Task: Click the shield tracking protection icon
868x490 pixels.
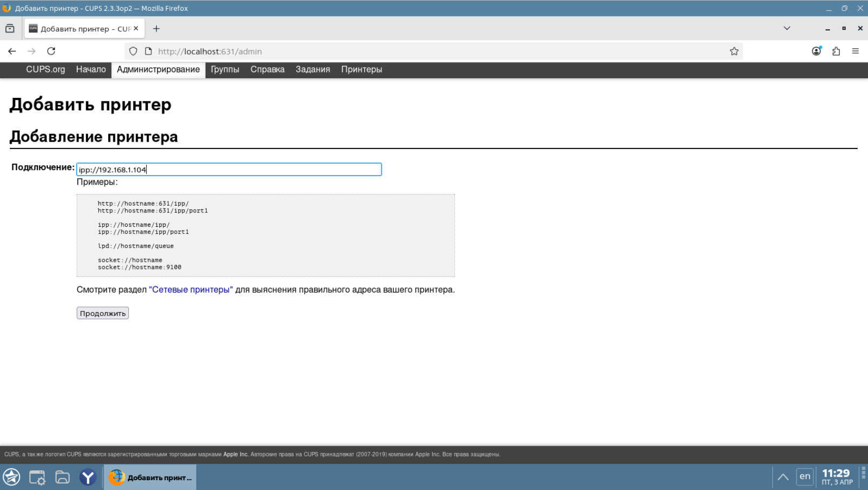Action: (x=133, y=51)
